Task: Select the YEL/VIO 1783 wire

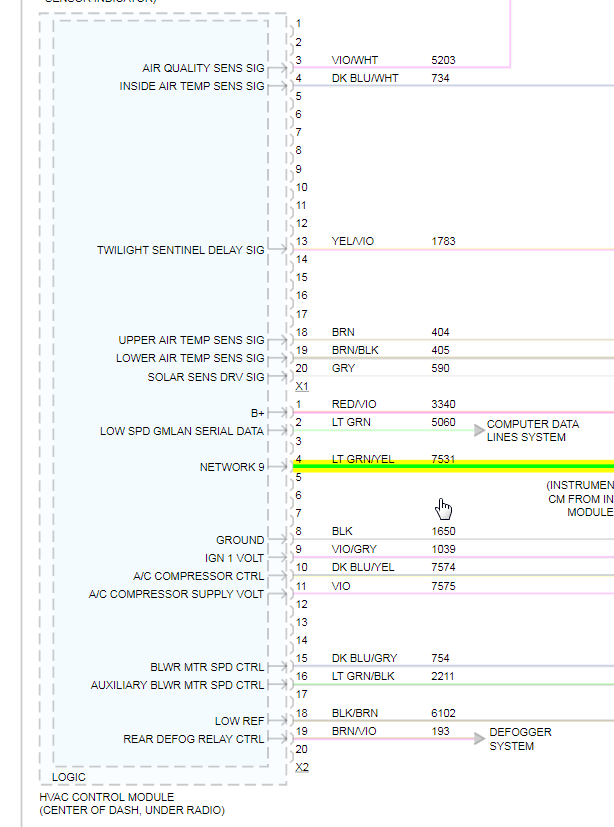Action: pos(454,249)
